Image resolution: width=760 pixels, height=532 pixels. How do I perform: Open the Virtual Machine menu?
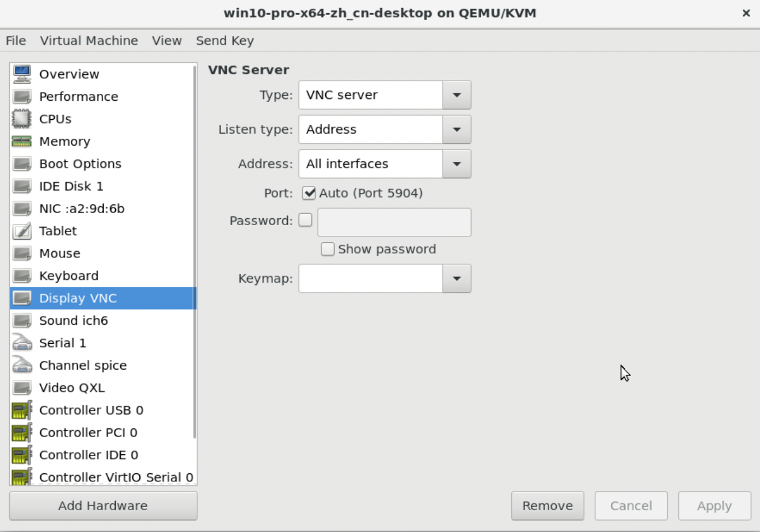[89, 41]
